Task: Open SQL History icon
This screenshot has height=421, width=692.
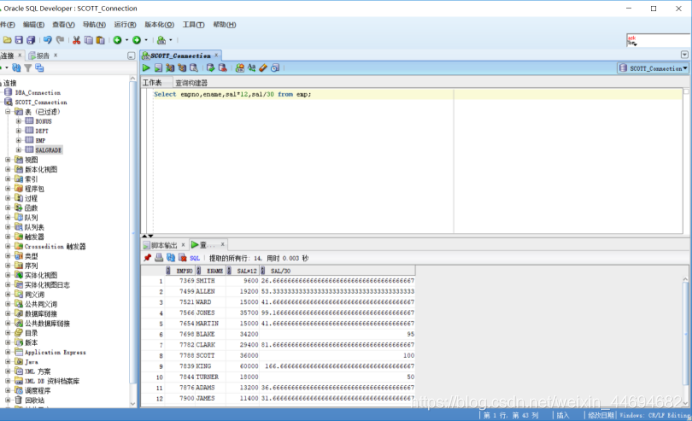Action: 275,68
